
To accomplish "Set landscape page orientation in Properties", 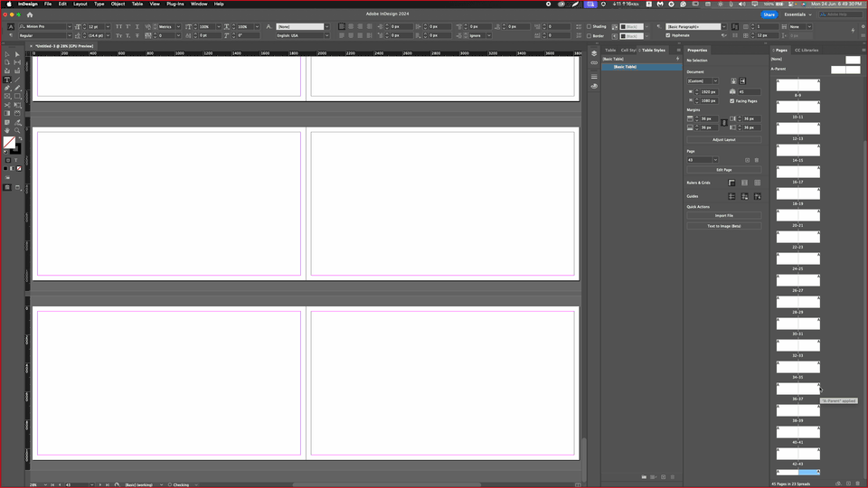I will pos(742,80).
